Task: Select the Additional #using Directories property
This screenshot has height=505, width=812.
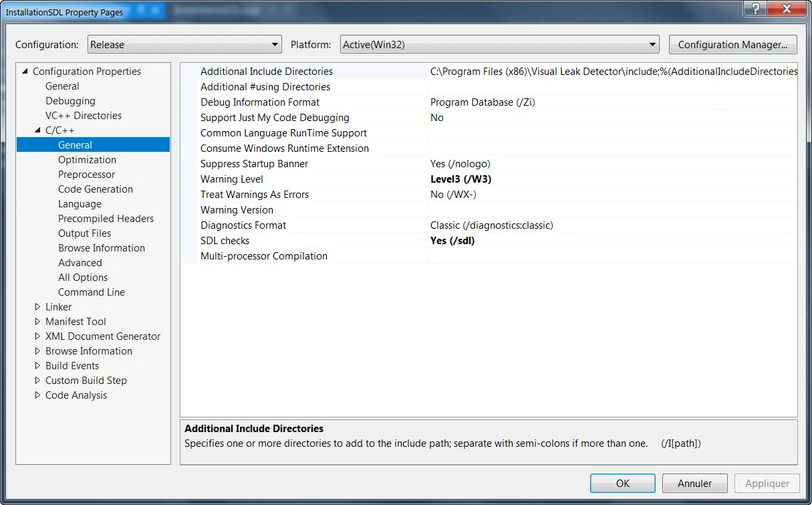Action: click(x=265, y=87)
